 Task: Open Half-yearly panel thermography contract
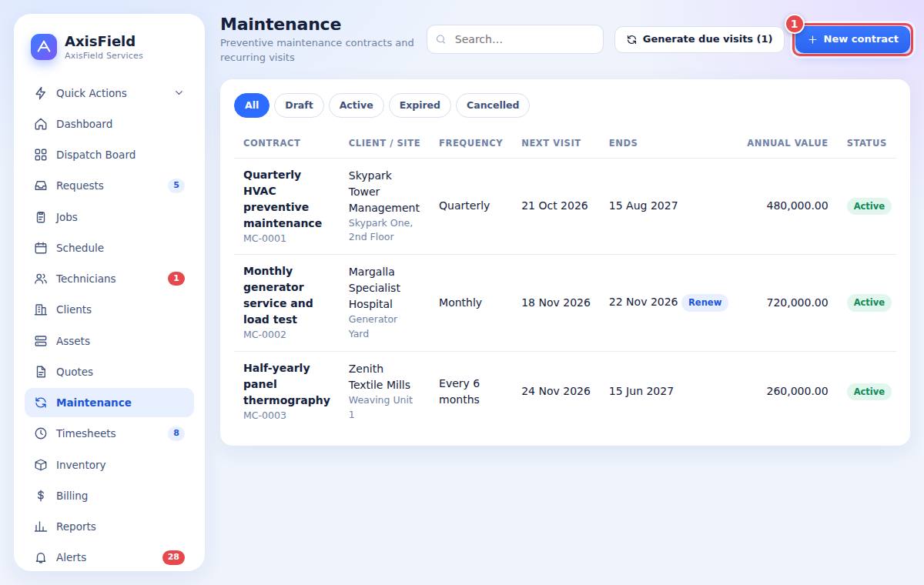pyautogui.click(x=286, y=384)
